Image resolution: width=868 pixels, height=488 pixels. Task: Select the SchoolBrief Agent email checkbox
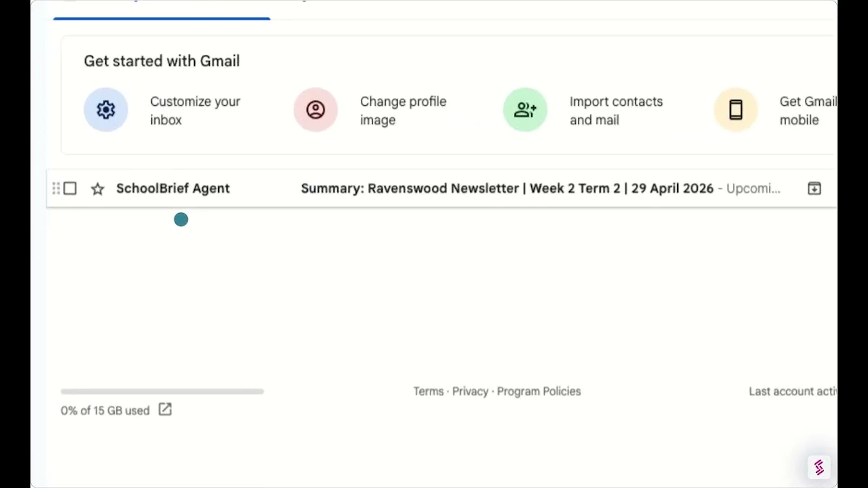(70, 188)
